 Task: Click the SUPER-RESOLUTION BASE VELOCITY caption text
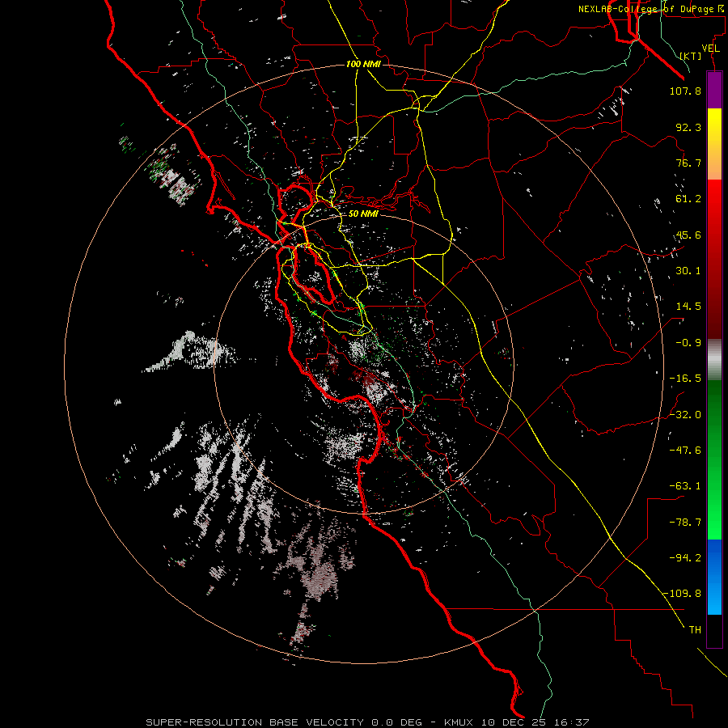coord(255,722)
